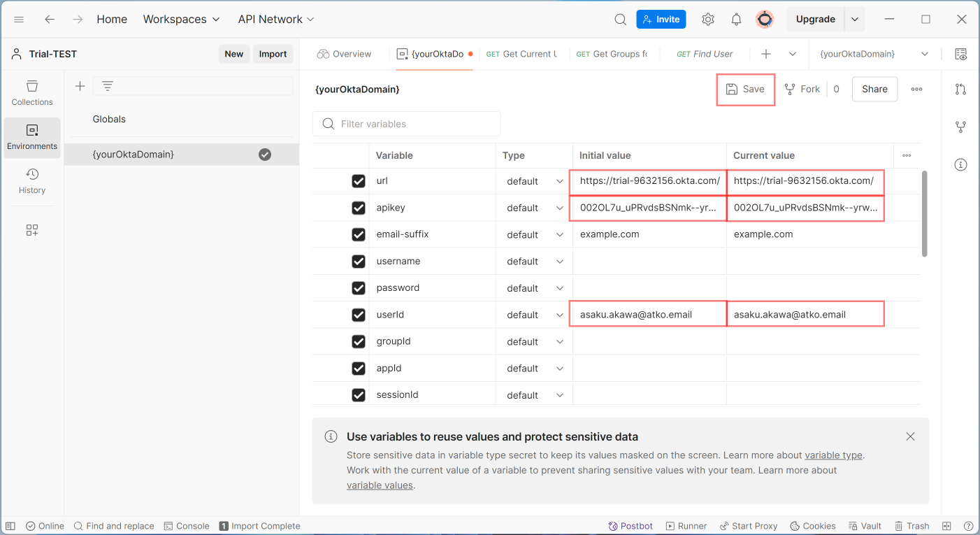The image size is (980, 535).
Task: Click the Save button
Action: coord(745,89)
